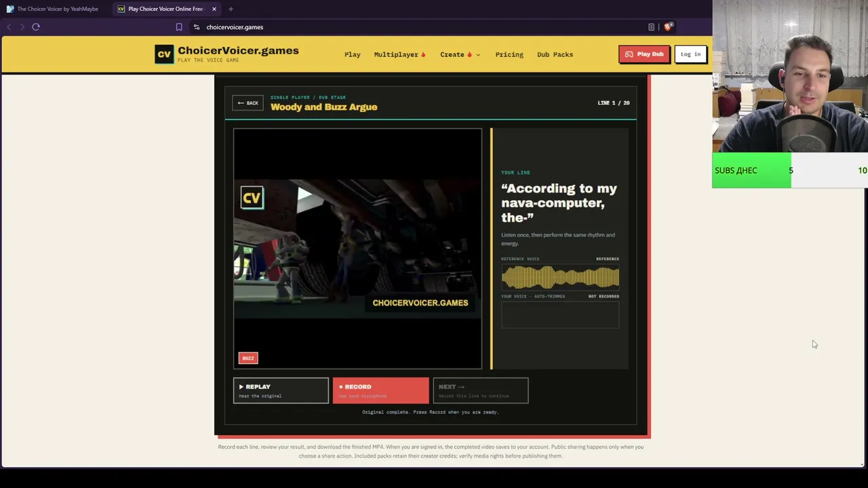Open the Multiplayer menu item
This screenshot has width=868, height=488.
click(399, 54)
